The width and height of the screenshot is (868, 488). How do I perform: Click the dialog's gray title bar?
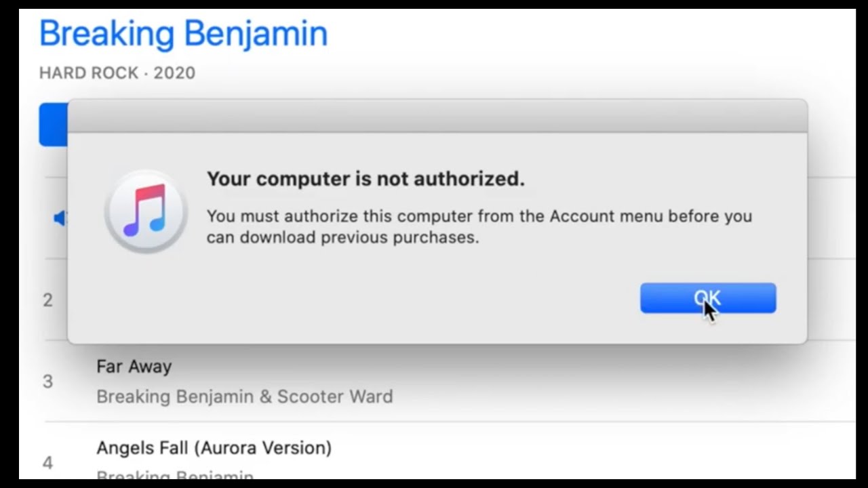tap(437, 117)
